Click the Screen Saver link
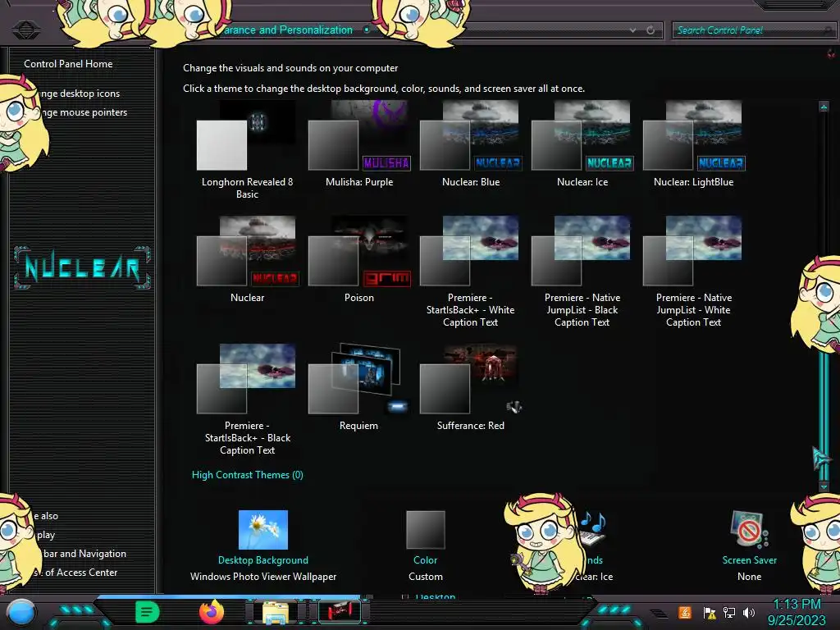The height and width of the screenshot is (630, 840). (749, 559)
